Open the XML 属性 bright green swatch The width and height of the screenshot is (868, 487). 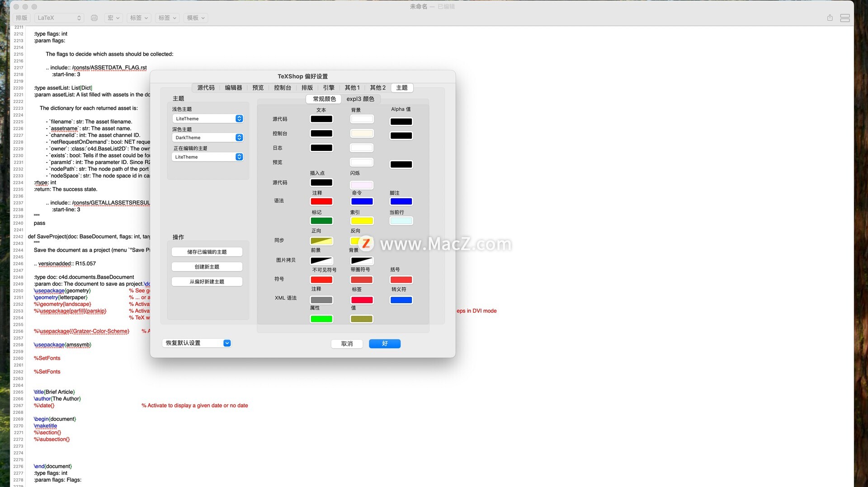(321, 319)
